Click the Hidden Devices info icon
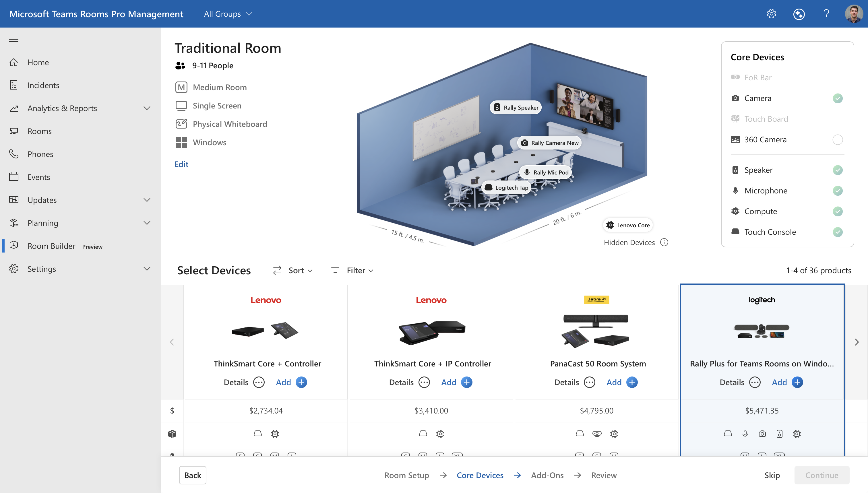 pos(664,242)
